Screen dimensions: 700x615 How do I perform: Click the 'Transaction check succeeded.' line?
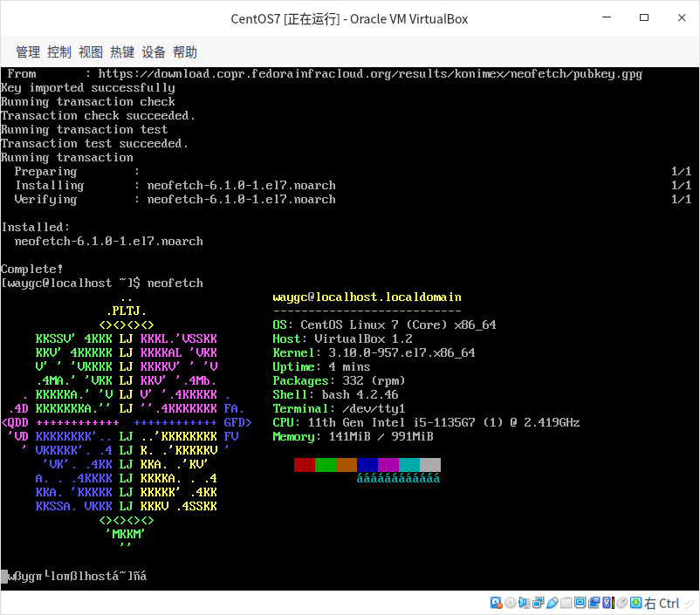(99, 116)
